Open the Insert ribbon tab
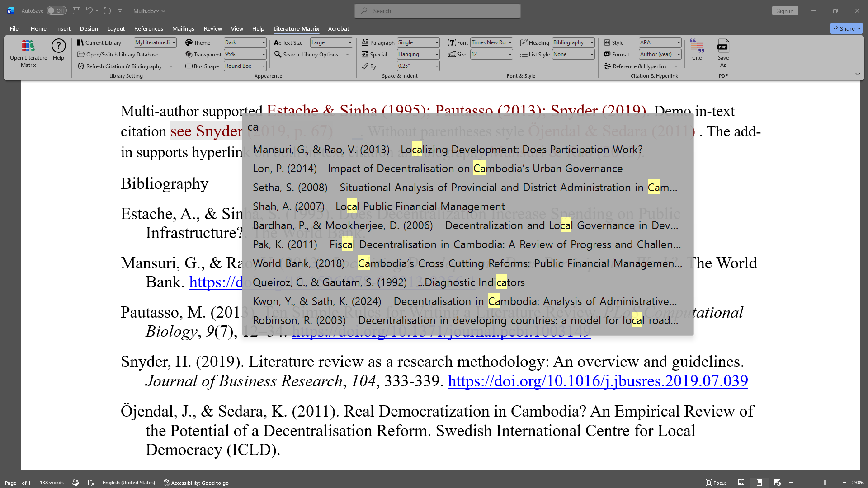This screenshot has width=868, height=488. pyautogui.click(x=63, y=28)
